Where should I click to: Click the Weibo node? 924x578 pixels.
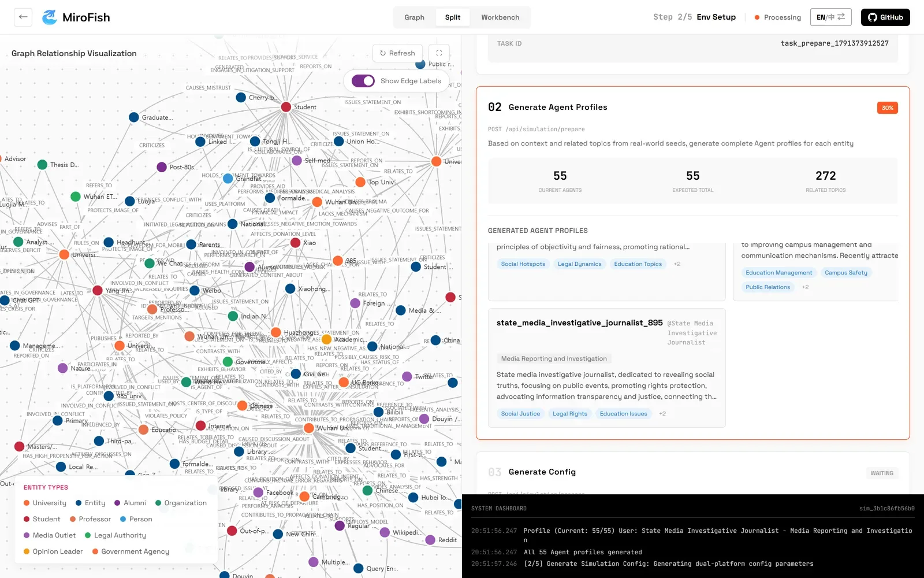[x=195, y=291]
